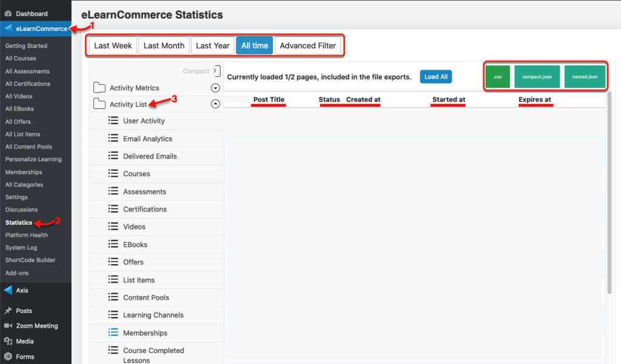The height and width of the screenshot is (364, 621).
Task: Export data as nested.json
Action: point(585,77)
